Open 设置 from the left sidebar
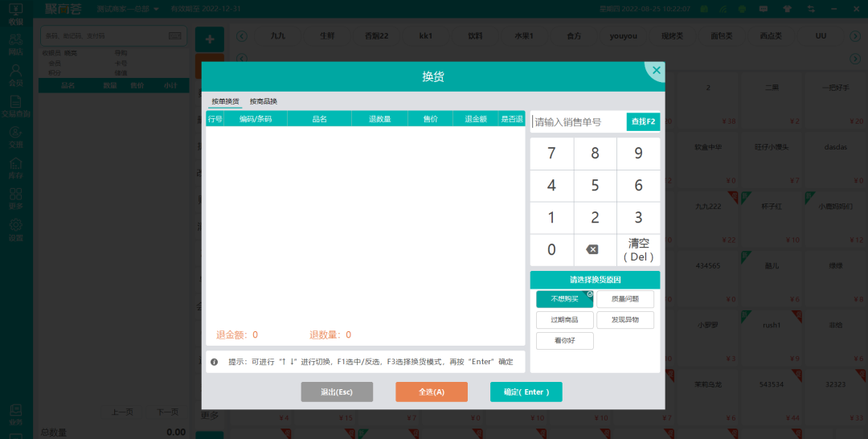Image resolution: width=868 pixels, height=439 pixels. (x=15, y=230)
